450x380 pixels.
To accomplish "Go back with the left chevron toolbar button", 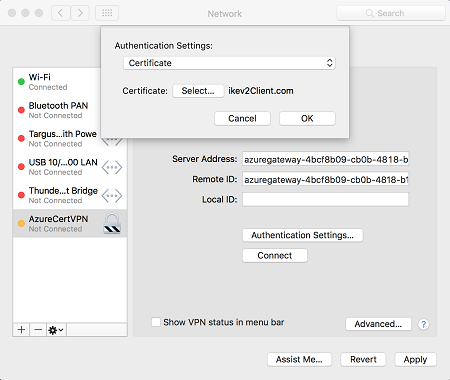I will click(61, 13).
